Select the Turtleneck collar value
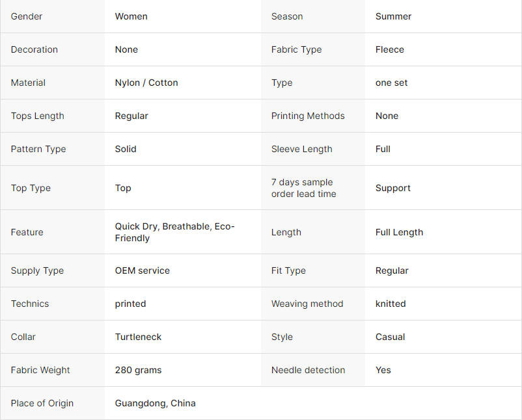This screenshot has height=420, width=522. click(x=138, y=337)
